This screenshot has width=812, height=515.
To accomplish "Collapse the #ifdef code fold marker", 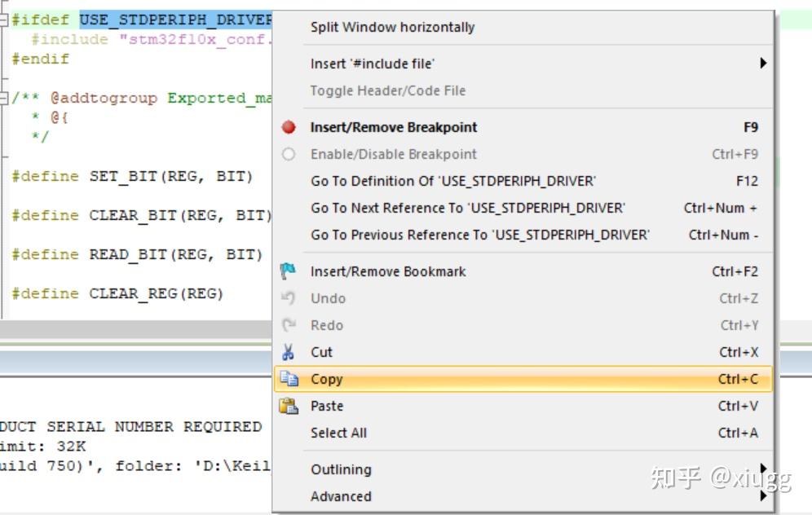I will (3, 20).
